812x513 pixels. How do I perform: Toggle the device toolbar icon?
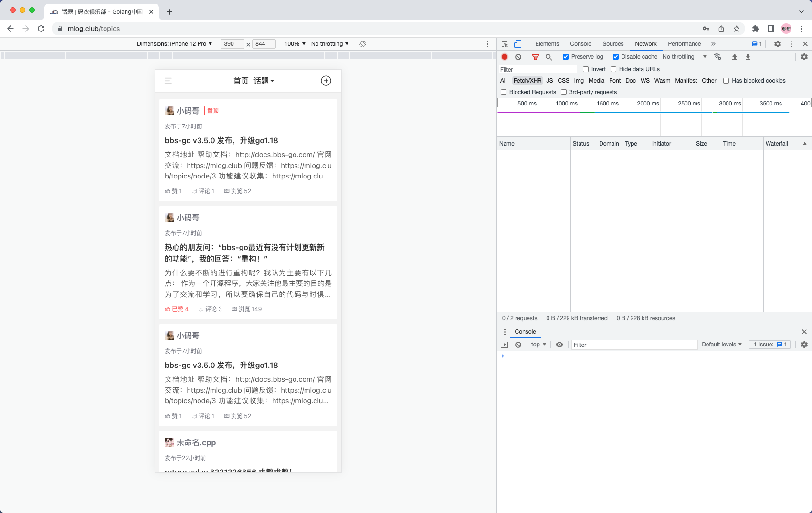[x=517, y=44]
